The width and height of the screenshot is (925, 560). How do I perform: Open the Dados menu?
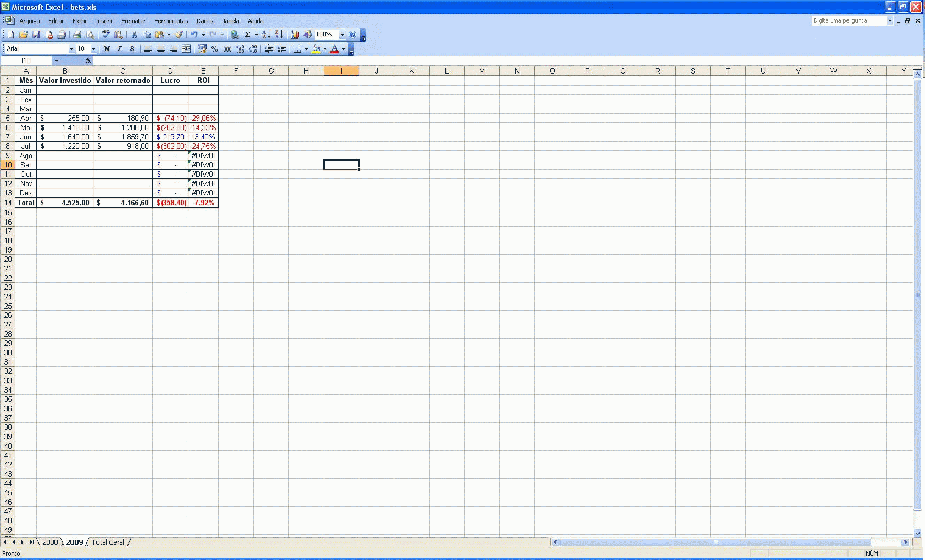[205, 21]
